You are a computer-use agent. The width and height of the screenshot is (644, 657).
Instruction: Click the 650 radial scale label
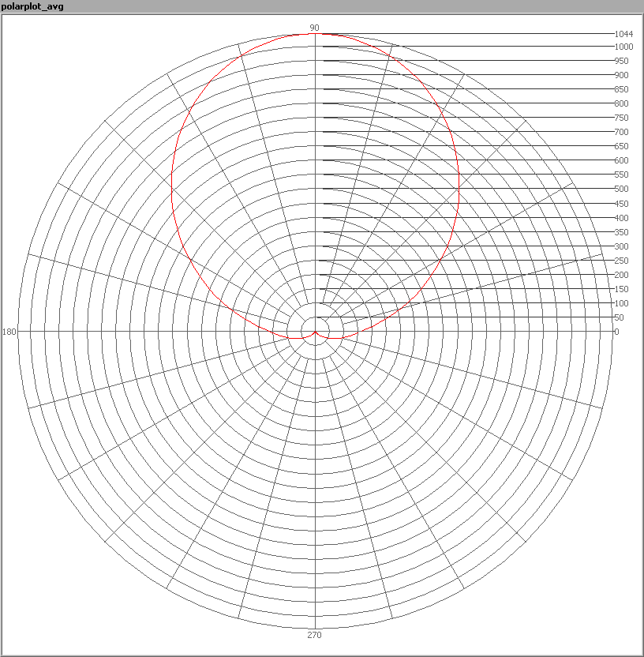pos(622,146)
